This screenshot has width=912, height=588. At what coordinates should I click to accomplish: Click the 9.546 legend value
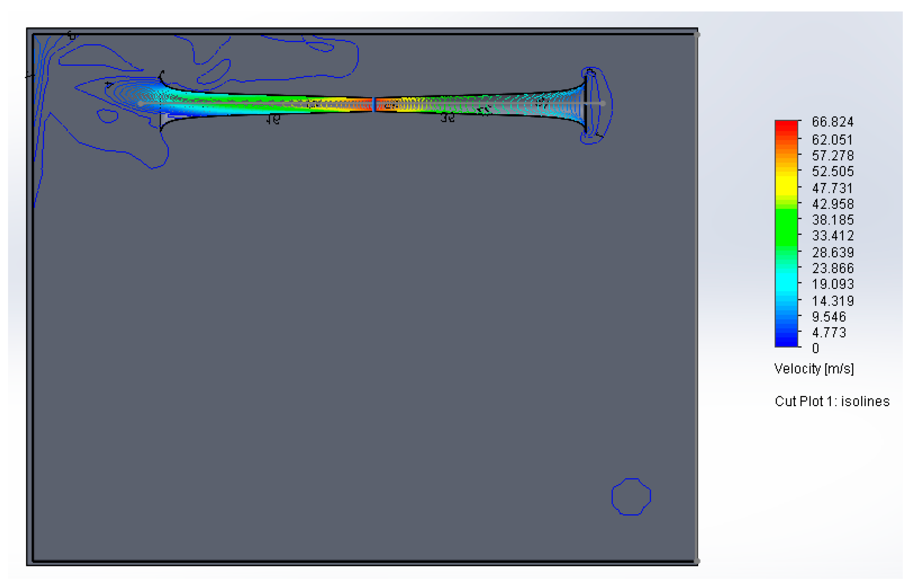click(x=828, y=317)
